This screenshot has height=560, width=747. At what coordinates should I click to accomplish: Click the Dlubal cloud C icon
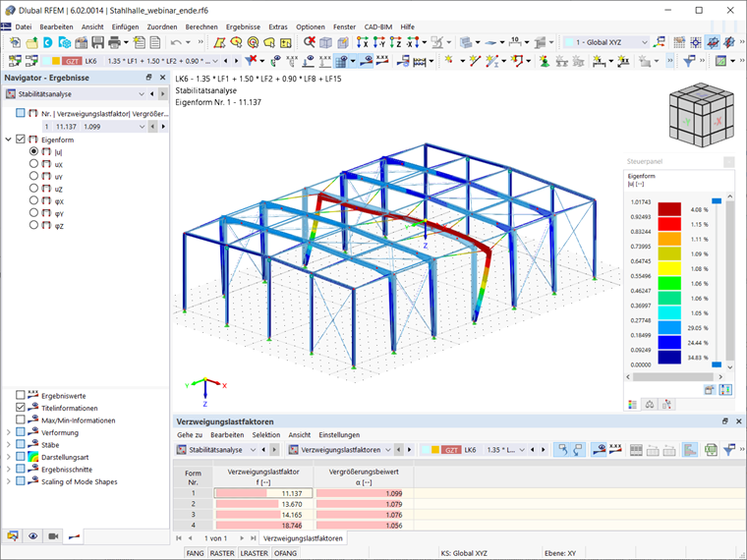(x=47, y=42)
